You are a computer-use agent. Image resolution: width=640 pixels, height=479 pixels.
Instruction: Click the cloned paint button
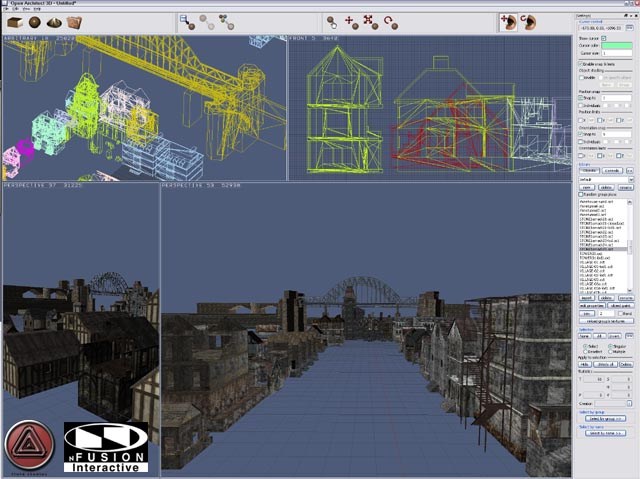tap(620, 306)
